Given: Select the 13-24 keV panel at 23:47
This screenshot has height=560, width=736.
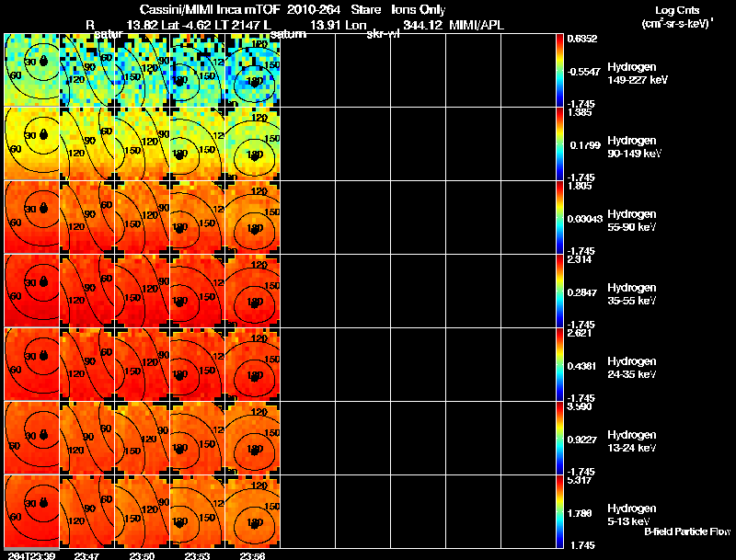Looking at the screenshot, I should coord(87,438).
